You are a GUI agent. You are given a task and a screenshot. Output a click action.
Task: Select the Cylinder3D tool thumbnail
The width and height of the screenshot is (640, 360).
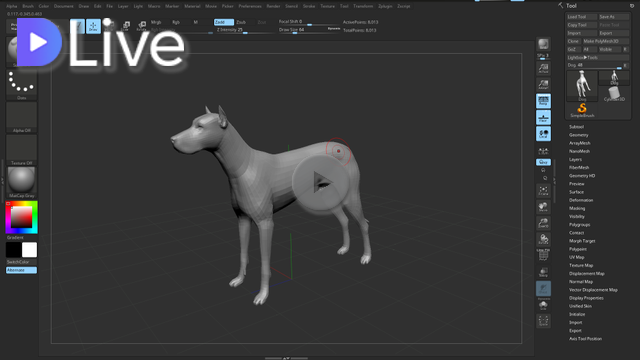tap(614, 94)
